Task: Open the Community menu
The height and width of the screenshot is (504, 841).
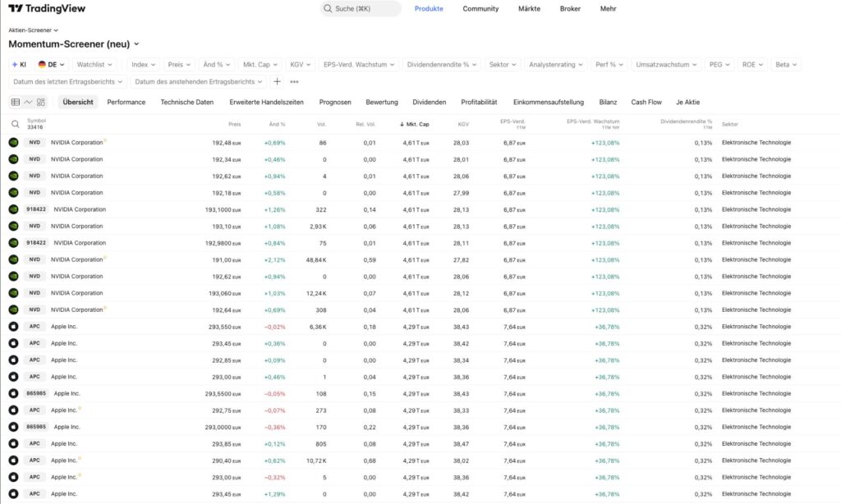Action: 480,8
